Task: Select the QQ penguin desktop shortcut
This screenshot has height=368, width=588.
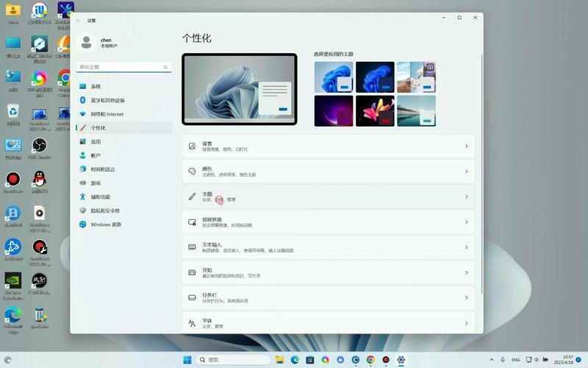Action: point(40,182)
